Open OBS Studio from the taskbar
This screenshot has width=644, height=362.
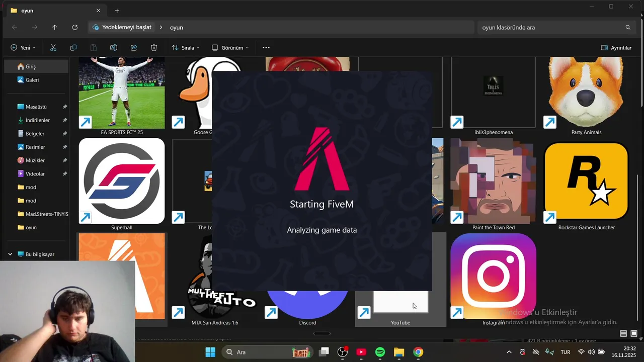click(343, 352)
